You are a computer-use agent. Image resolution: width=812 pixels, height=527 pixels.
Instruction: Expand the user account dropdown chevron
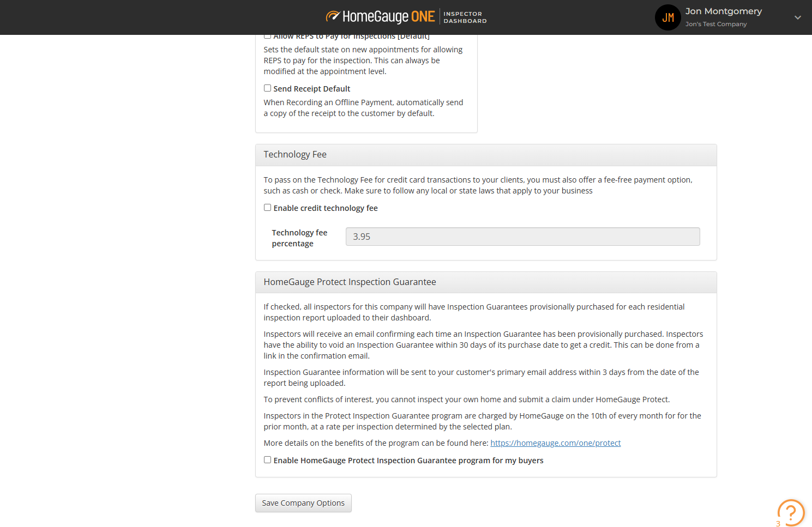(x=797, y=17)
